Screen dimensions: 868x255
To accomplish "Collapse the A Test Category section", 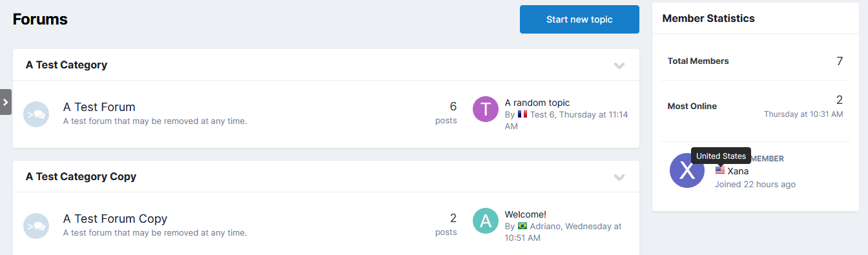I will tap(619, 65).
